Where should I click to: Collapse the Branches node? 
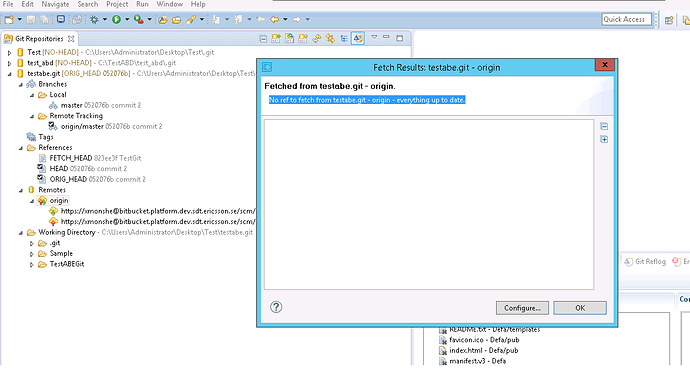click(21, 84)
